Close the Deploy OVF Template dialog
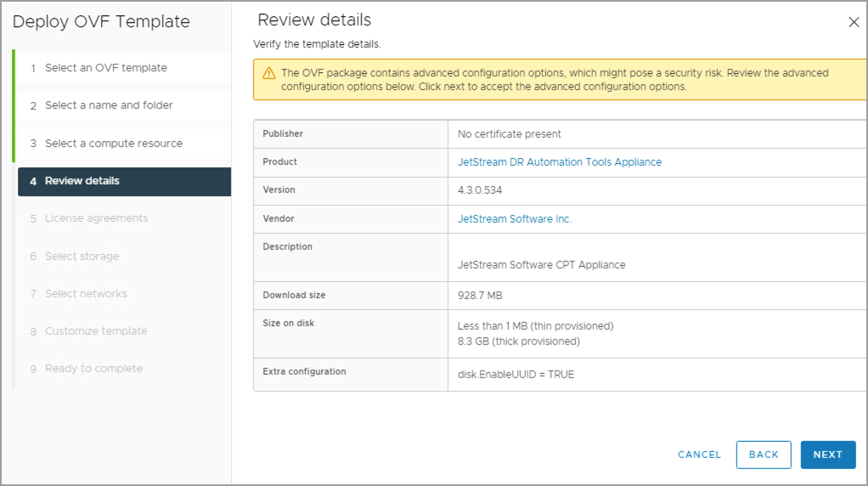The height and width of the screenshot is (486, 868). click(x=854, y=22)
